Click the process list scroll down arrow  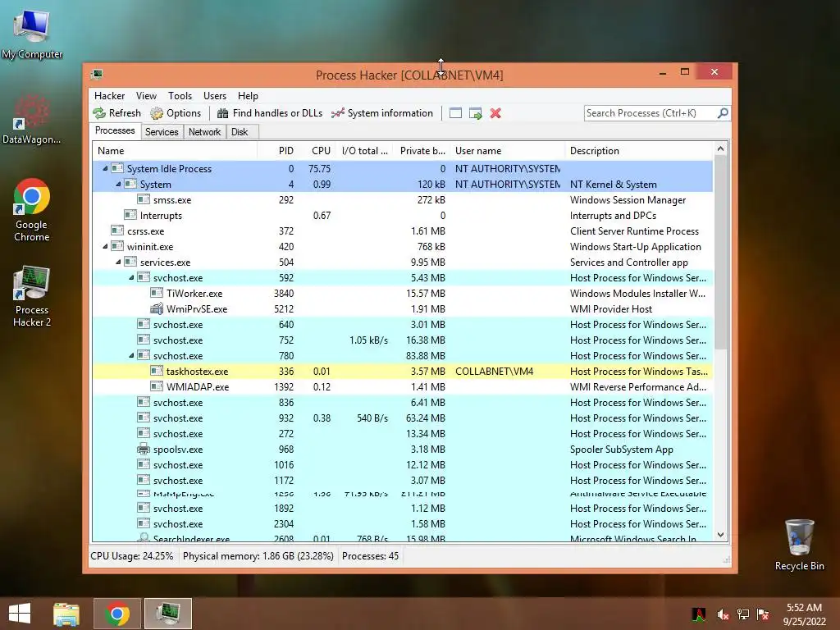(720, 535)
